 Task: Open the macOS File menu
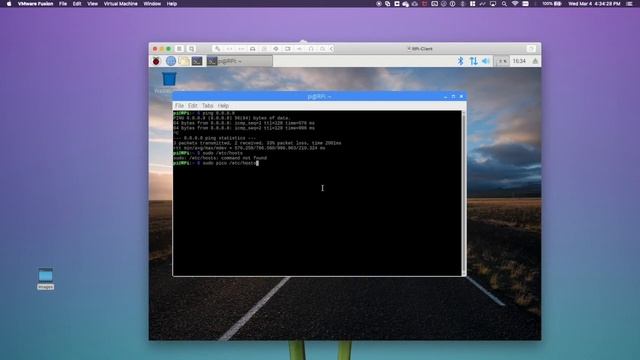point(63,4)
